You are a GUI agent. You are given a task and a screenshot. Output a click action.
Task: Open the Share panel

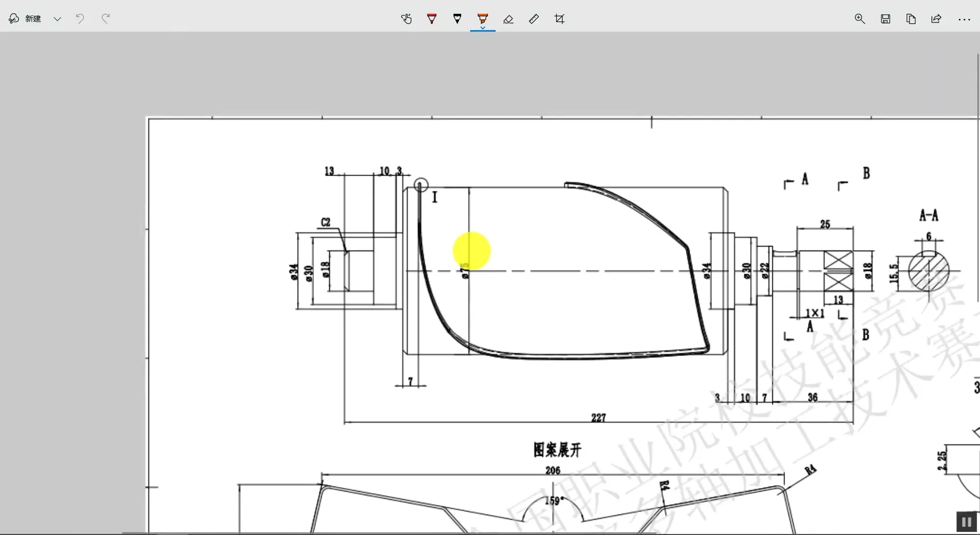click(936, 19)
